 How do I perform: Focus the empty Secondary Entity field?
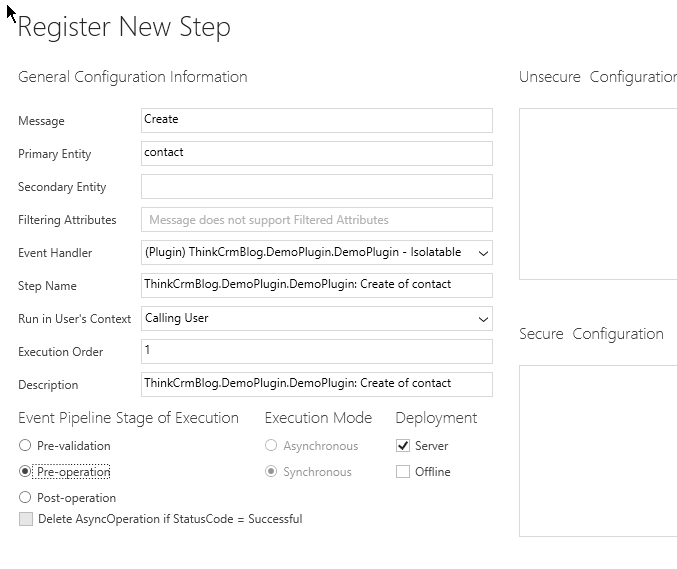316,187
